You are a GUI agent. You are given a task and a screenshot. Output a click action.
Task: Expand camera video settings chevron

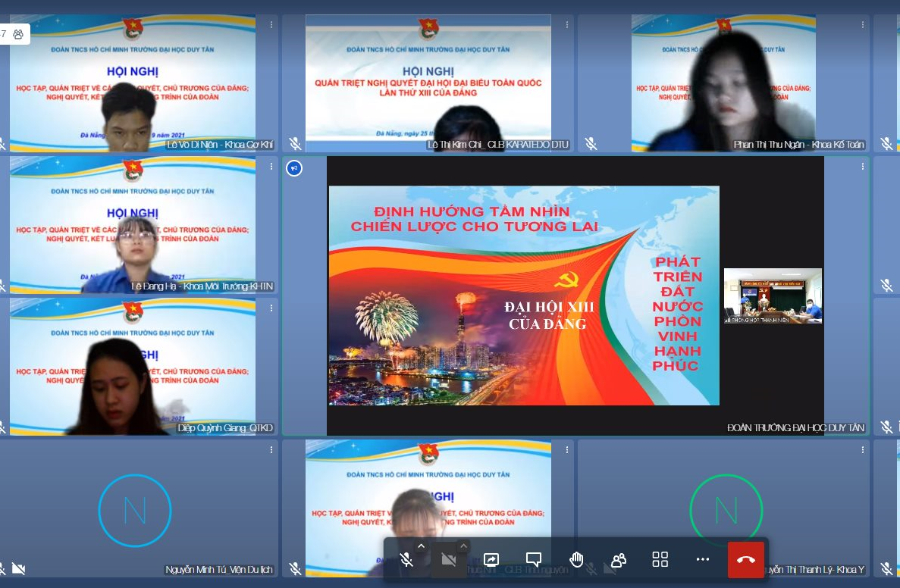point(464,546)
